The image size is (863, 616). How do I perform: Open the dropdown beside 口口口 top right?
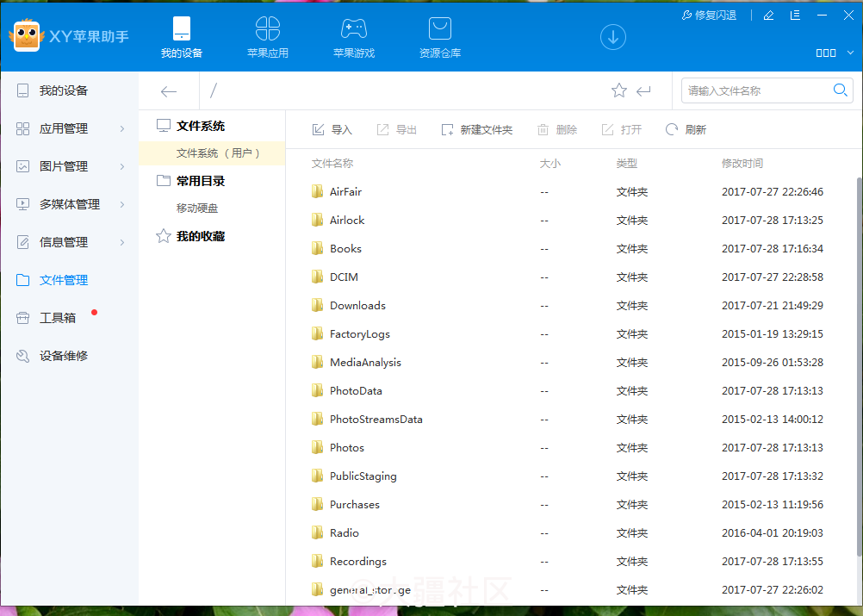pos(849,53)
